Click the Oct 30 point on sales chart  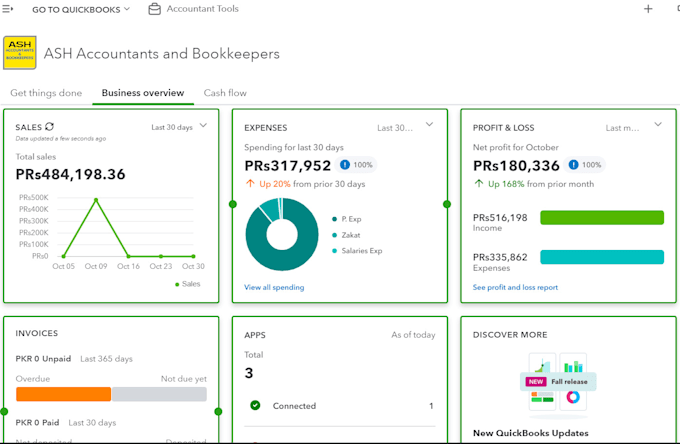coord(193,256)
